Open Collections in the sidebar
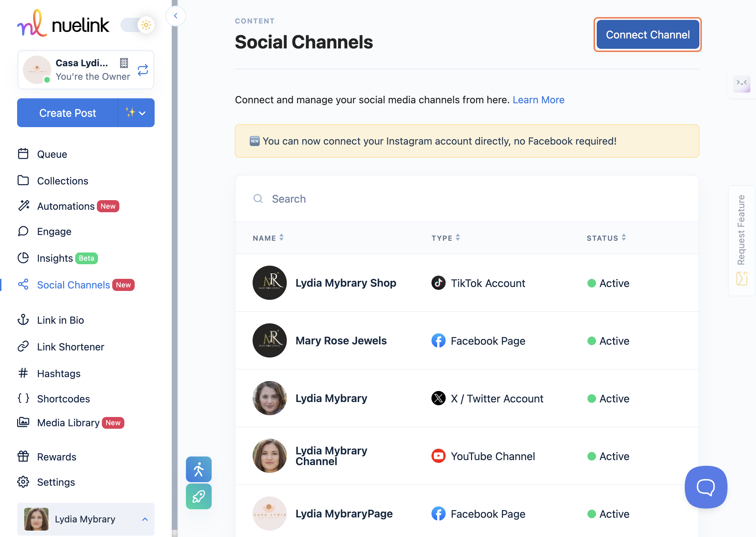 pyautogui.click(x=63, y=181)
